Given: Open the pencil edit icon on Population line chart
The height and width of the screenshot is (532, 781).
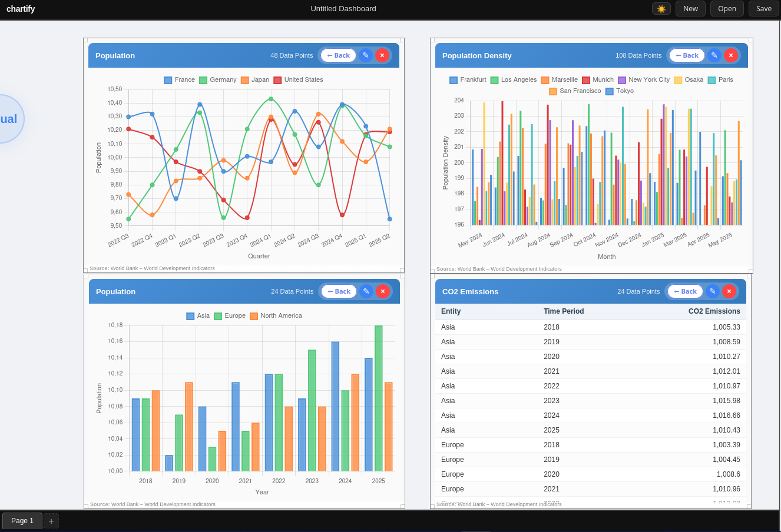Looking at the screenshot, I should coord(366,55).
